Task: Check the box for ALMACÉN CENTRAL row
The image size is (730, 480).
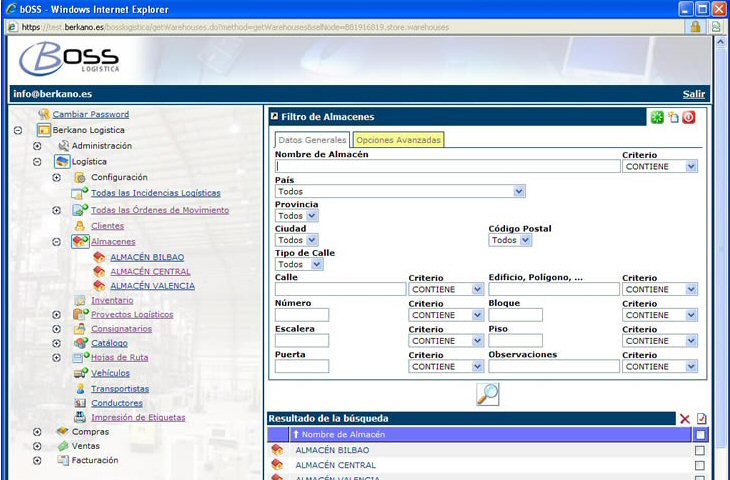Action: (700, 466)
